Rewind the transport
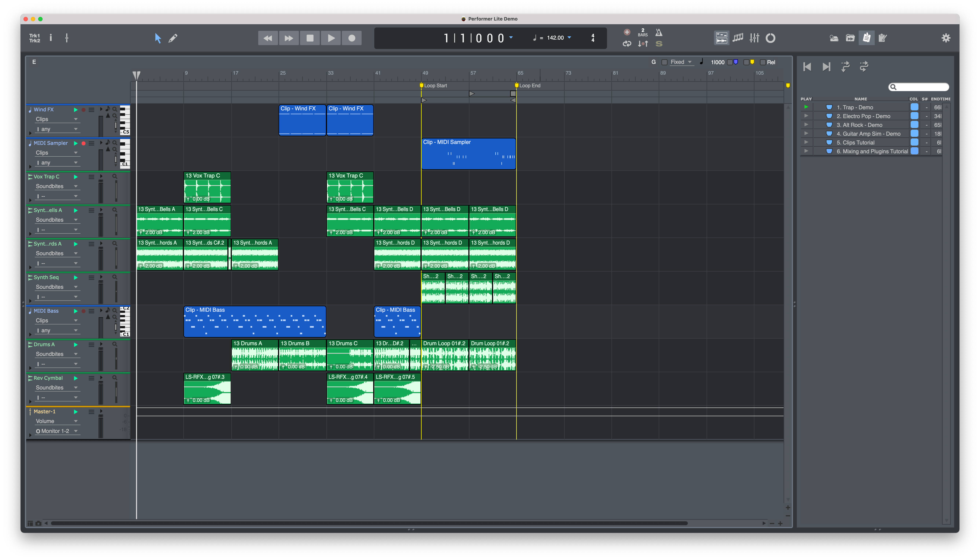 coord(268,38)
